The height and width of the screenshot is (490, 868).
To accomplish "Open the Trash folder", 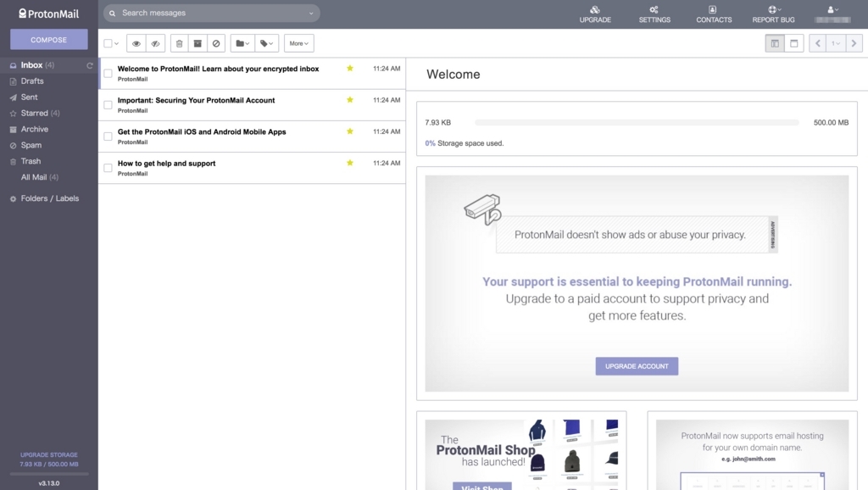I will coord(31,161).
